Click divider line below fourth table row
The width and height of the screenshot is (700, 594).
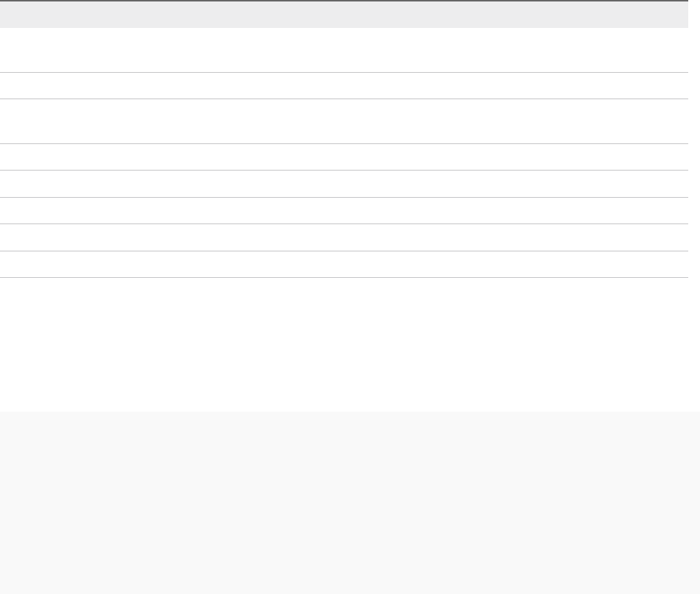coord(344,170)
